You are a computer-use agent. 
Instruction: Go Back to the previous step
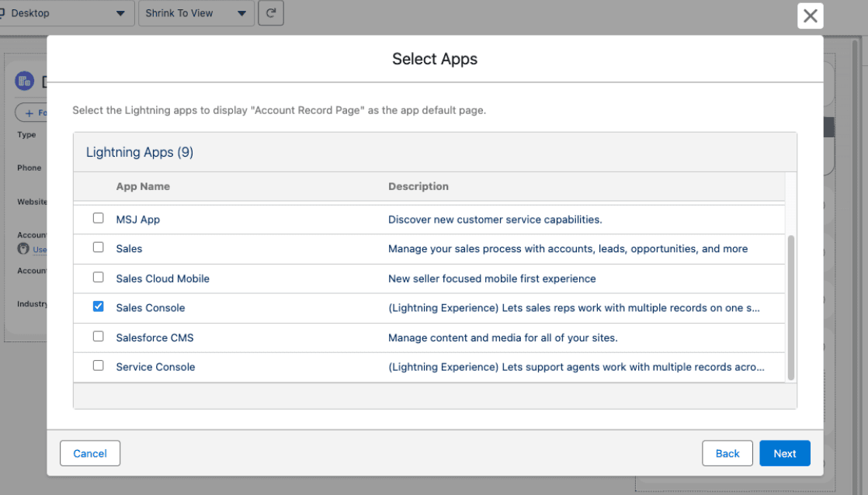coord(727,454)
